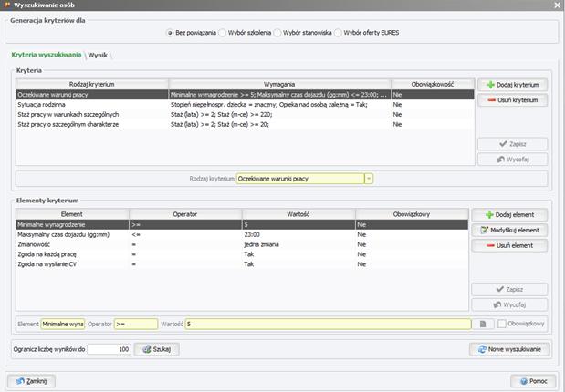The width and height of the screenshot is (565, 392).
Task: Select Zgoda na wysłanie CV row
Action: 242,264
